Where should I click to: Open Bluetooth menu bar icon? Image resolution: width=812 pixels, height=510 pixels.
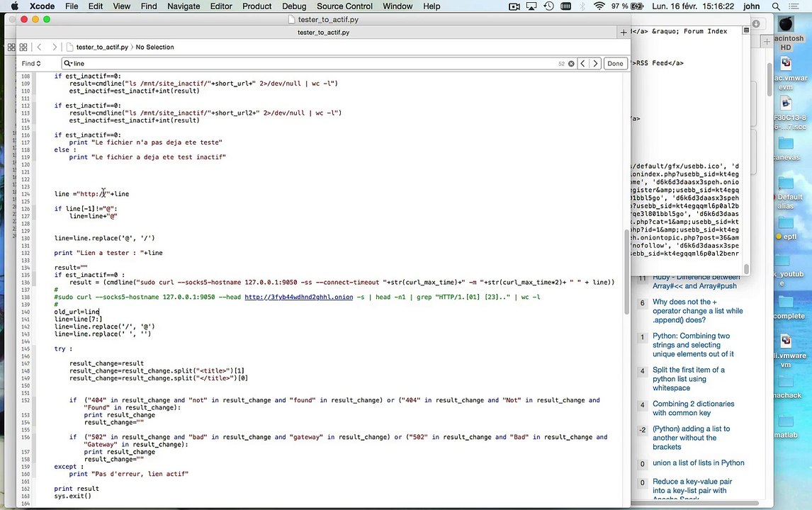[x=582, y=6]
